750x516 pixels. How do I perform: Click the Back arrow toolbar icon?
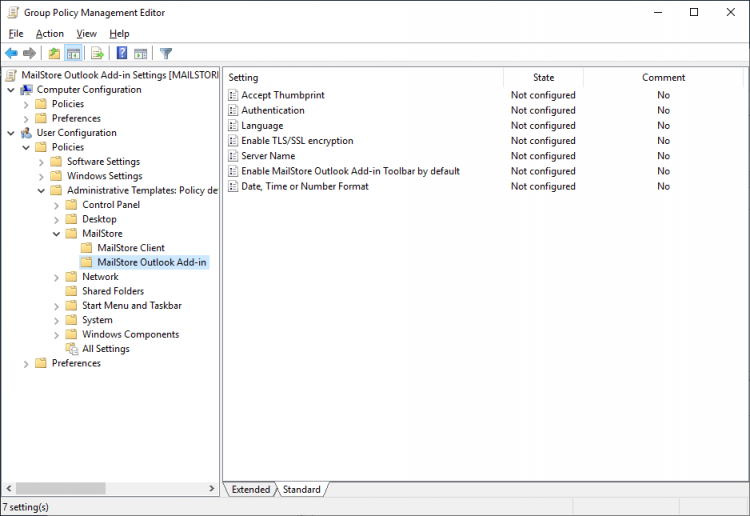click(11, 53)
